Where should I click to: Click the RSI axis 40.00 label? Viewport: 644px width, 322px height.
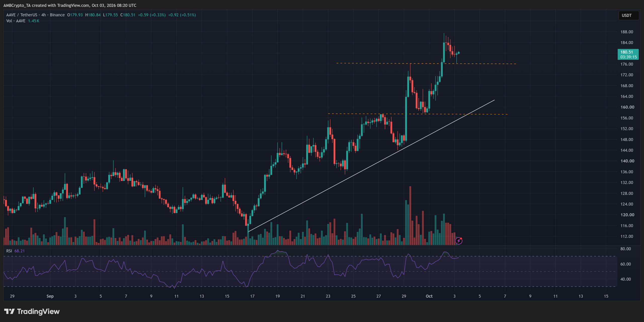click(625, 279)
